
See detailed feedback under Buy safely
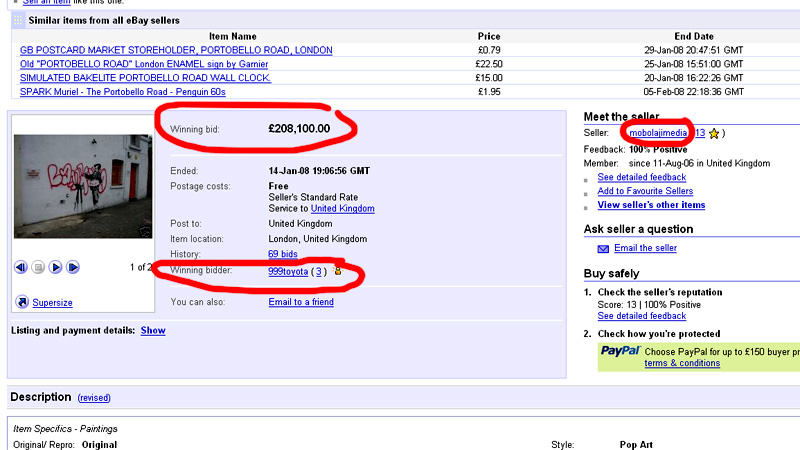[642, 316]
